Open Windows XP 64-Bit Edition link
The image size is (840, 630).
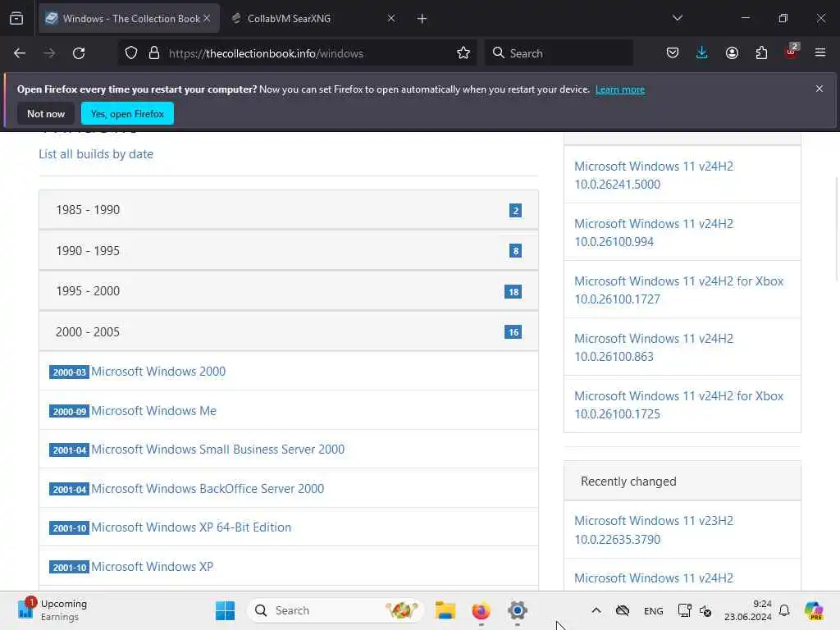(x=190, y=527)
